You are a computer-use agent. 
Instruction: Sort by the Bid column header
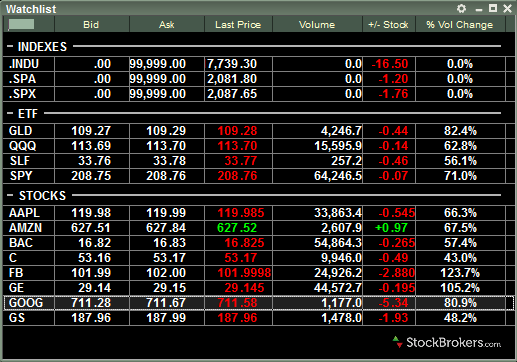(91, 25)
